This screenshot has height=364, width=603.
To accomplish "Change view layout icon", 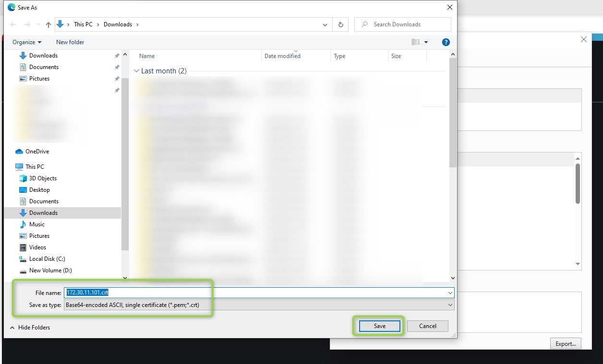I will click(x=416, y=42).
